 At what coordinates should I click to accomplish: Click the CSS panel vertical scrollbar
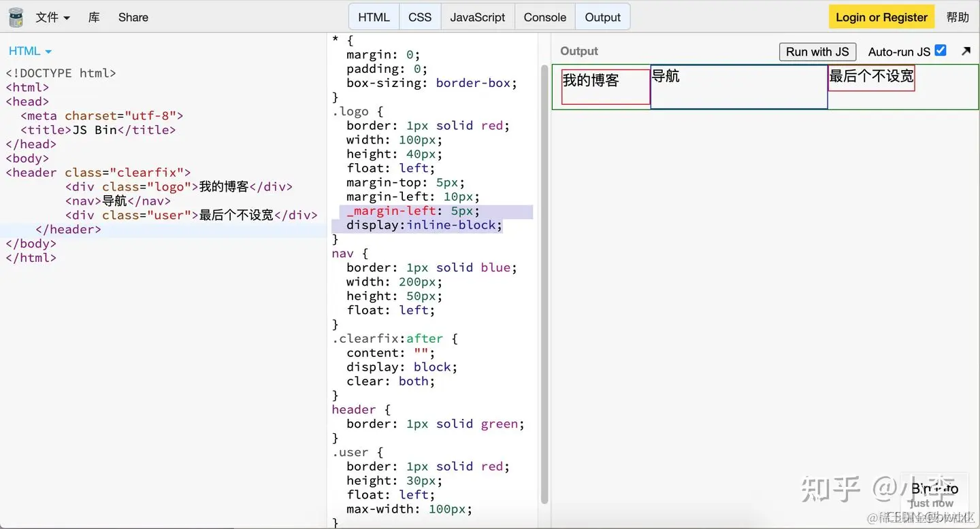tap(544, 284)
